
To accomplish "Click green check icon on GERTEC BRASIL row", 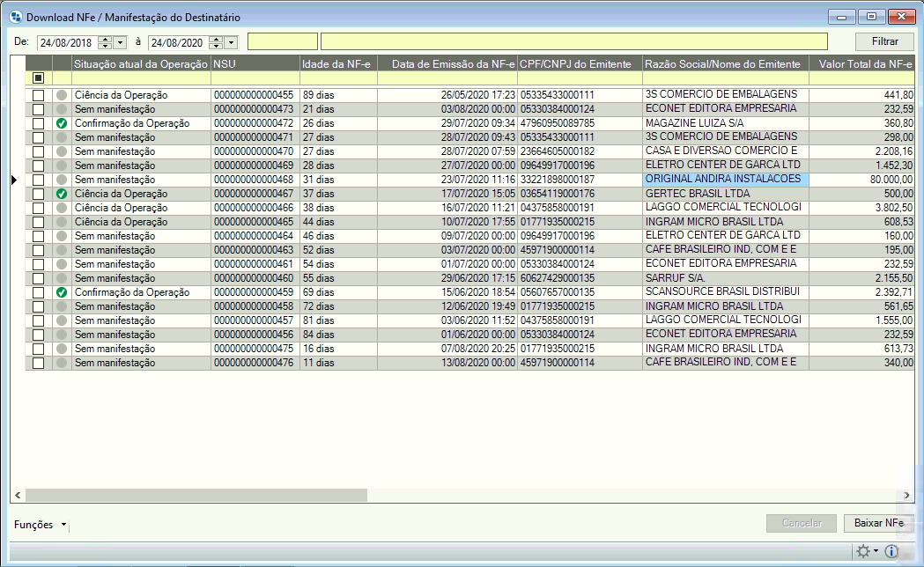I will pos(61,194).
